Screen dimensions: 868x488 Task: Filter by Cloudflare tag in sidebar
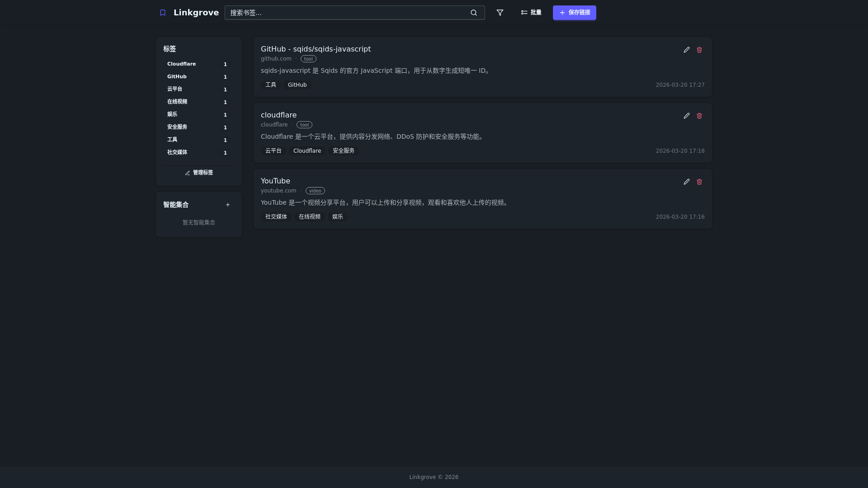199,64
